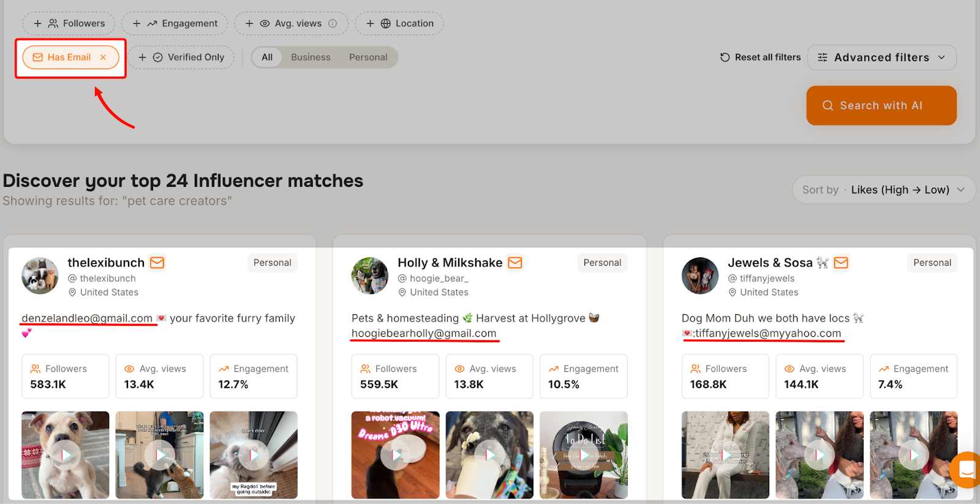Open the hoogiebearholly@gmail.com email link

(x=424, y=334)
